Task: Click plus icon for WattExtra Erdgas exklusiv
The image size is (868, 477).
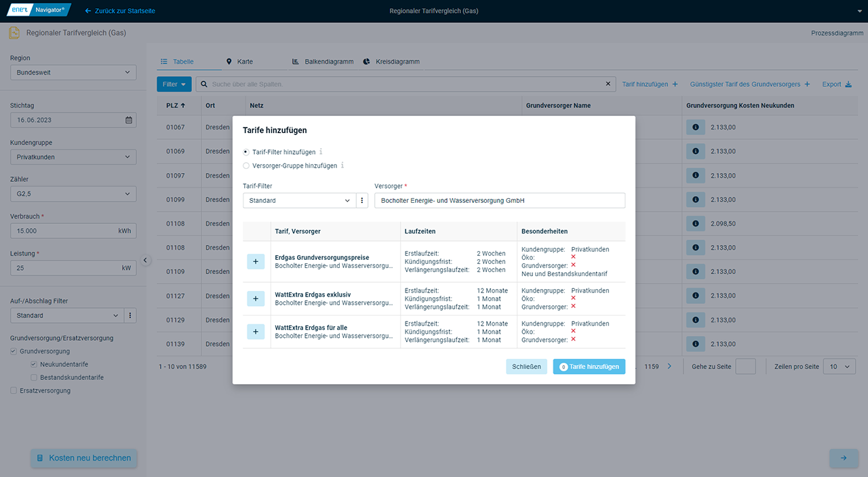Action: (256, 299)
